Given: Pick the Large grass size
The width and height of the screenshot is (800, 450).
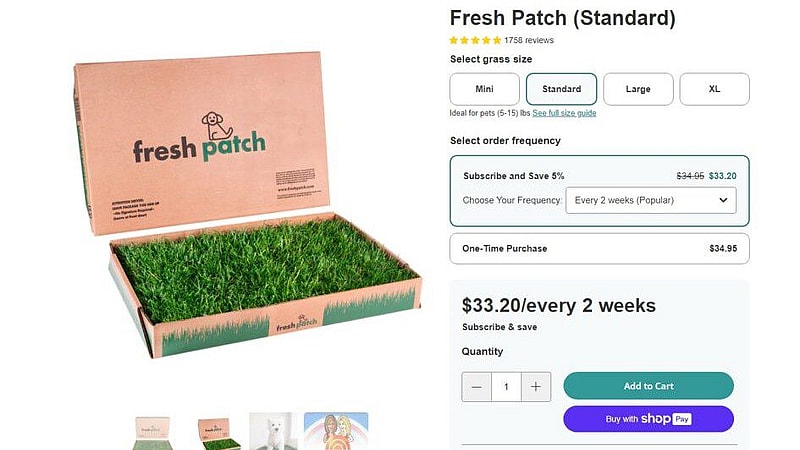Looking at the screenshot, I should (638, 89).
